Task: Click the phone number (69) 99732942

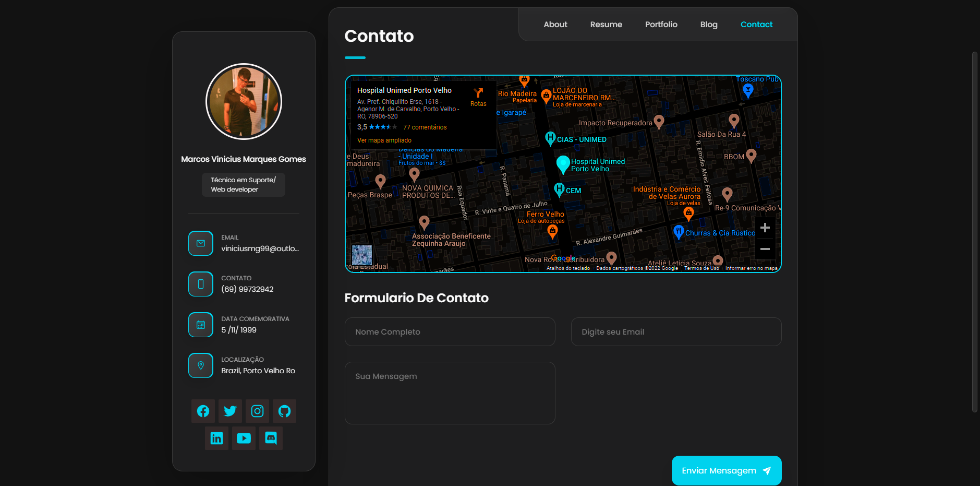Action: (247, 289)
